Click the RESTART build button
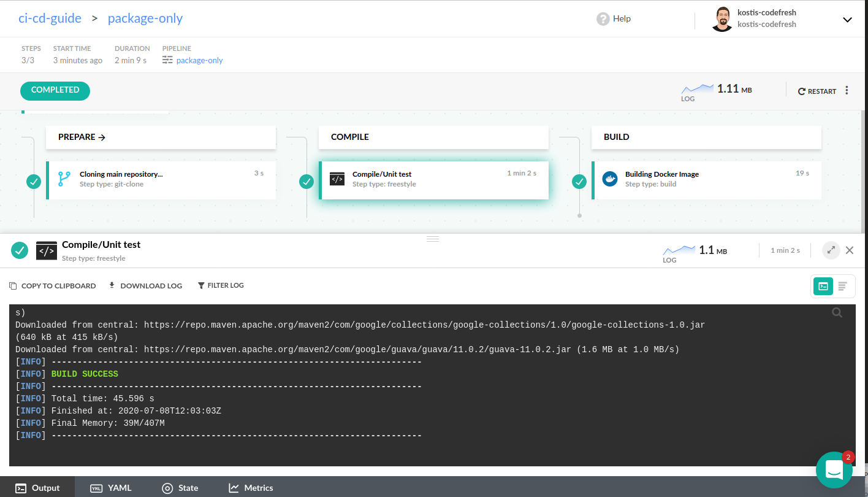 click(x=817, y=91)
